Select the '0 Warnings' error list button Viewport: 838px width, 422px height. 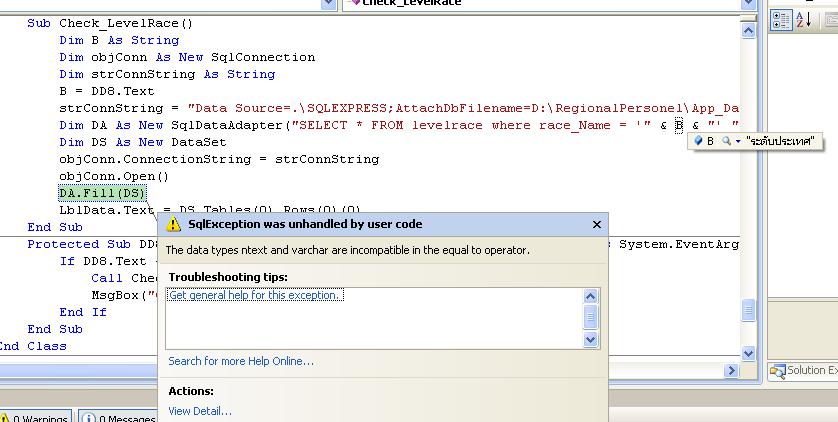[34, 417]
